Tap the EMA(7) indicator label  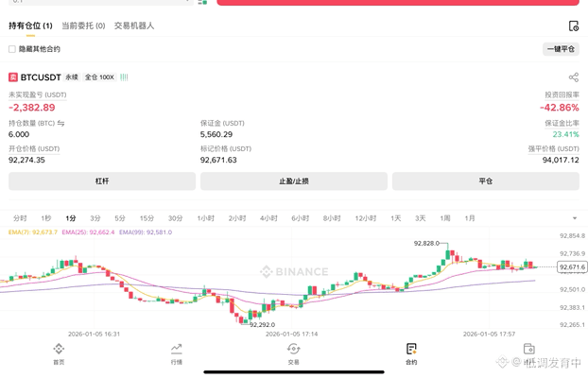tap(33, 232)
